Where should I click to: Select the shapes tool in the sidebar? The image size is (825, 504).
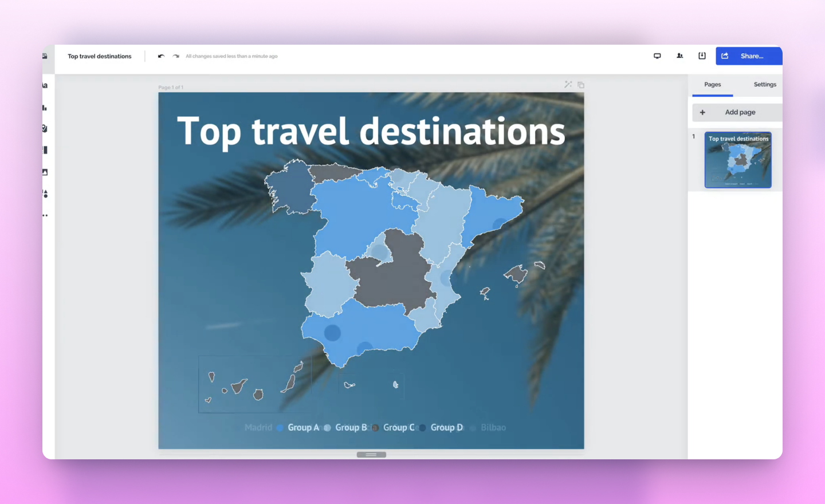pos(45,194)
